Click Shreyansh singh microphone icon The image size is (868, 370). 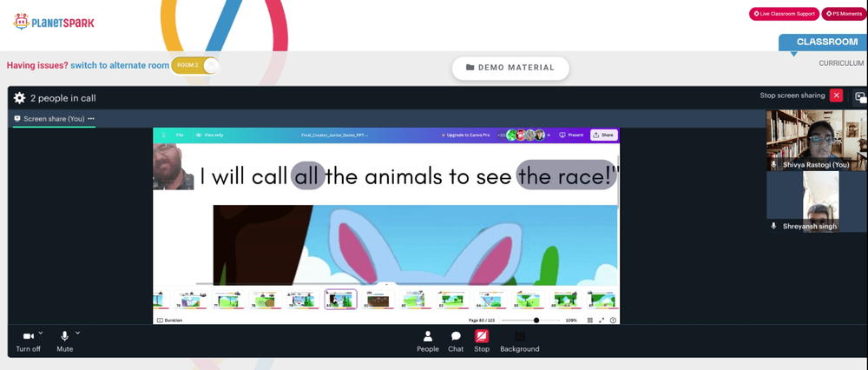point(774,226)
